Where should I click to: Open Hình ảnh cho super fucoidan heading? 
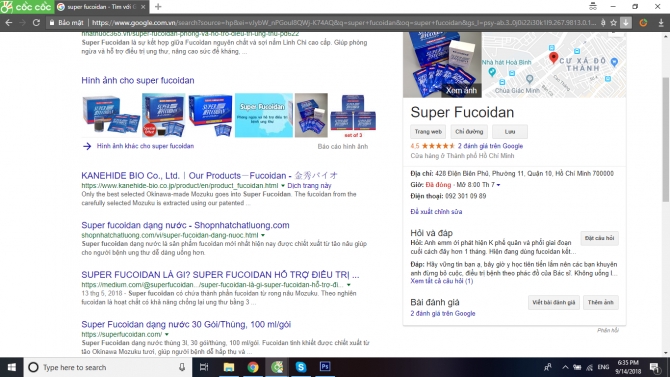[138, 80]
